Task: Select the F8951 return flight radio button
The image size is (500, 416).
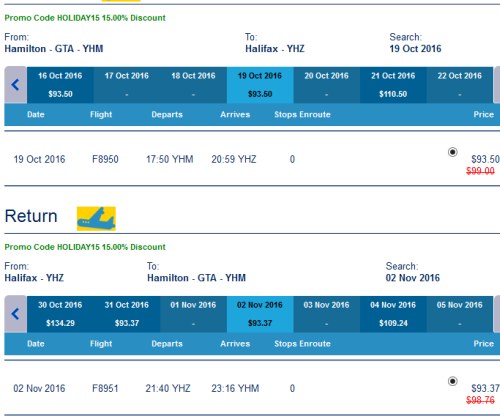Action: [452, 381]
